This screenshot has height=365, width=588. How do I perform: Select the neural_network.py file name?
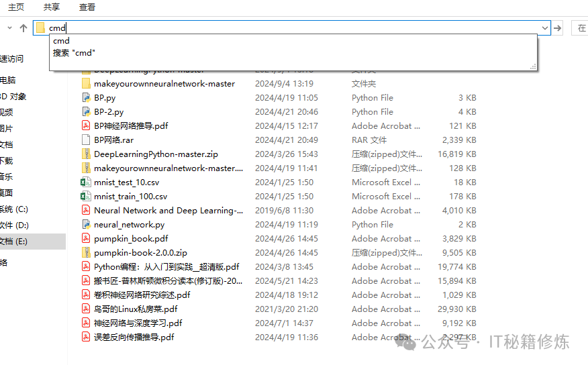coord(129,225)
